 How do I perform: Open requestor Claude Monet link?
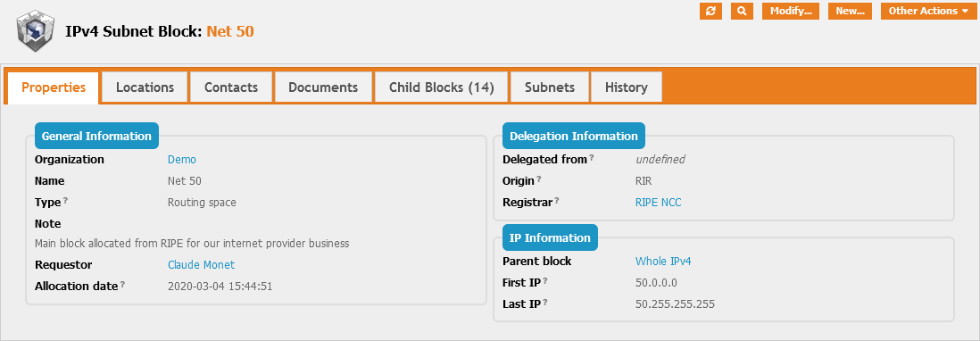(201, 265)
